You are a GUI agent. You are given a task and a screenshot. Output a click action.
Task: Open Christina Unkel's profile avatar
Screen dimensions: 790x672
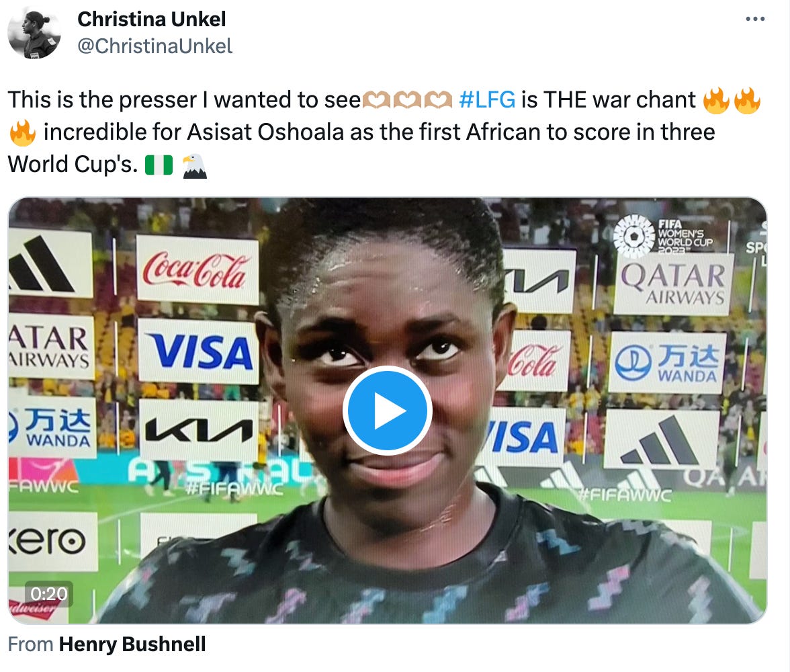pos(34,34)
